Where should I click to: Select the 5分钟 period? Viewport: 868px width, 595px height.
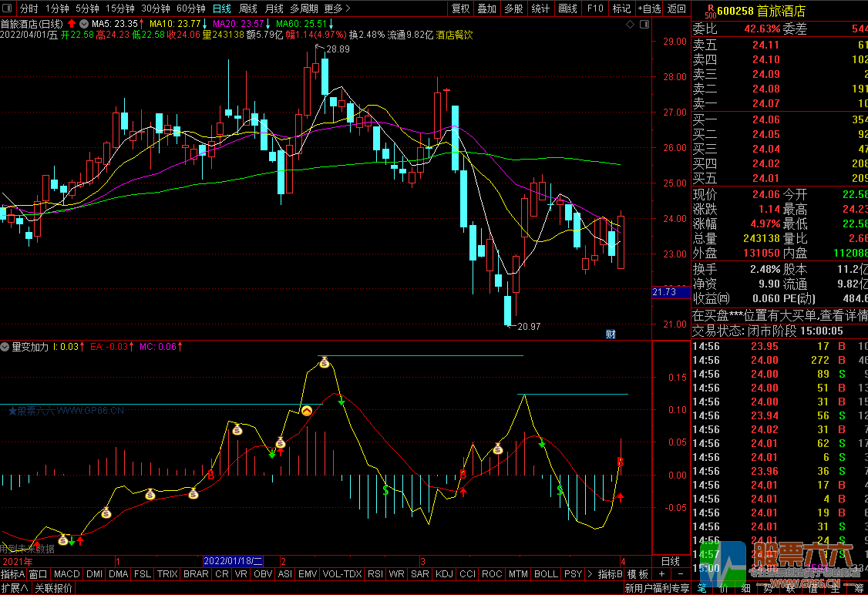point(87,8)
